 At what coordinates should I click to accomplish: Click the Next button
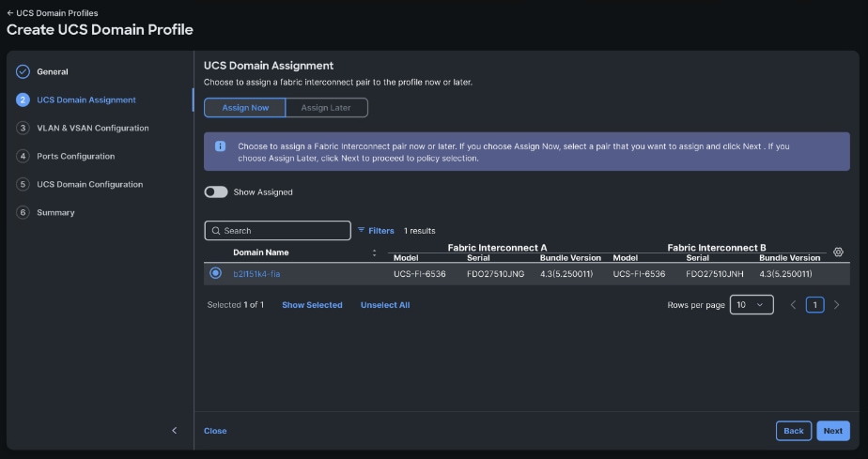[833, 431]
